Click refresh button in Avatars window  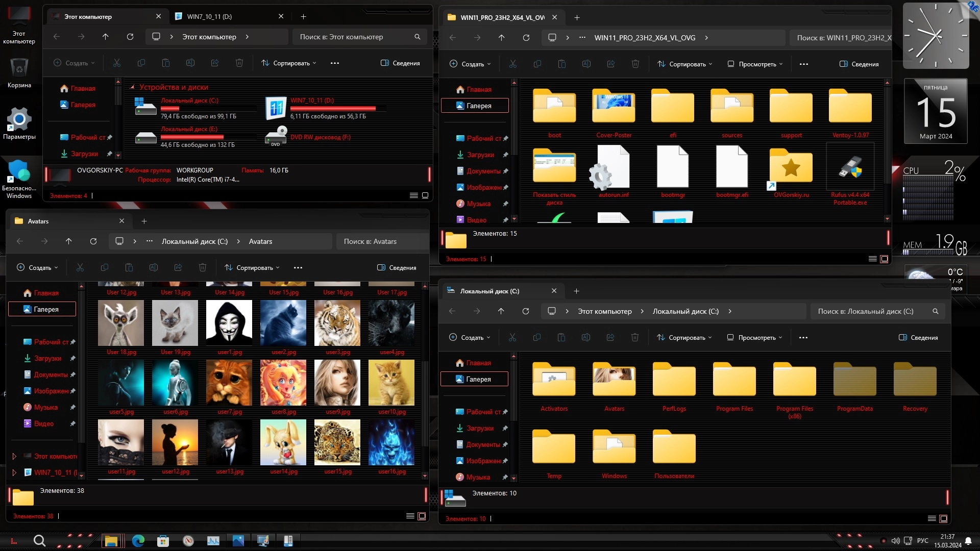93,241
